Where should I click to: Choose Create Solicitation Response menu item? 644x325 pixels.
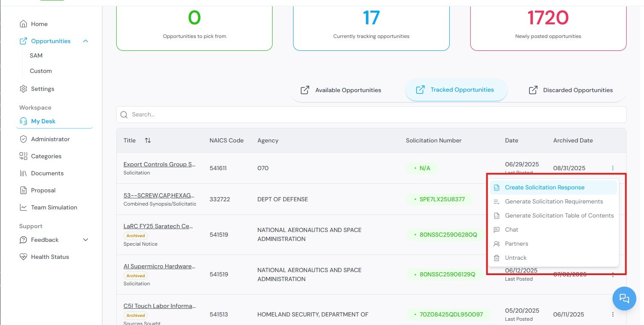(x=553, y=187)
